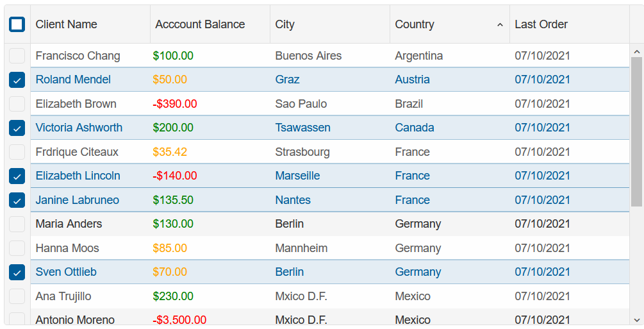Click the scrollbar down arrow
644x329 pixels.
(x=636, y=319)
